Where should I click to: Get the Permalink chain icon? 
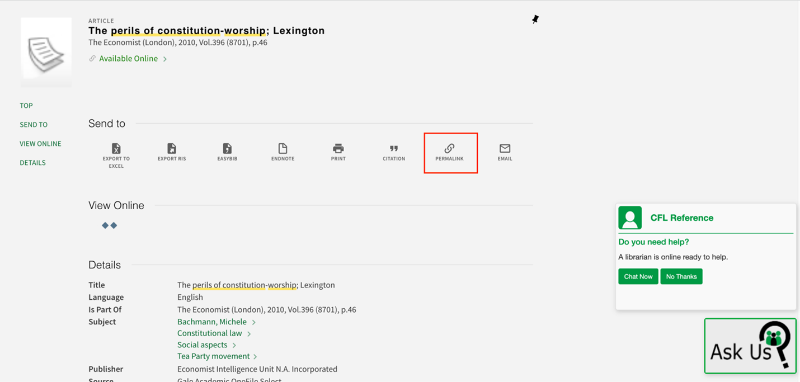449,148
